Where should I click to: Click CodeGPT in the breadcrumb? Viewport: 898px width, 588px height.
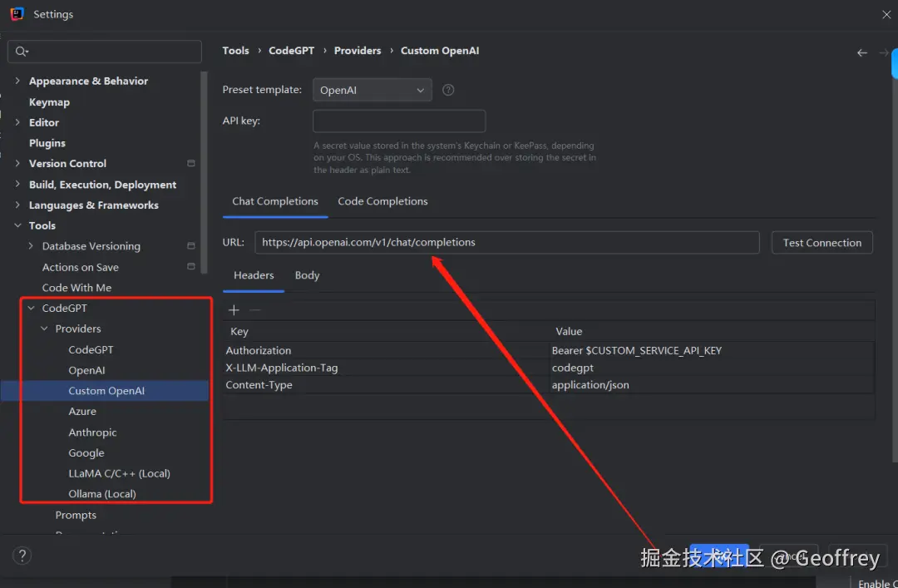pos(292,51)
